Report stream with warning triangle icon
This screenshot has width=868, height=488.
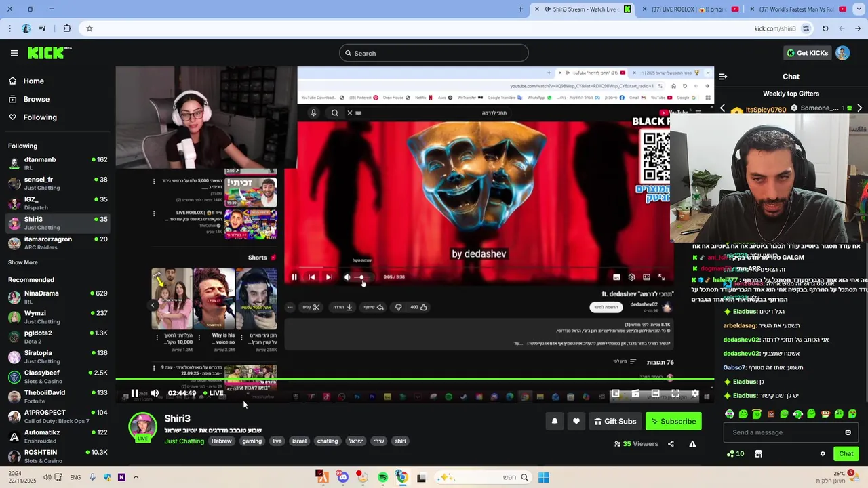click(692, 444)
